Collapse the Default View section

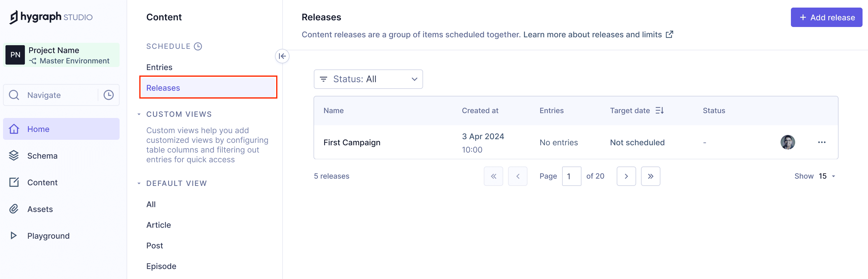coord(139,183)
